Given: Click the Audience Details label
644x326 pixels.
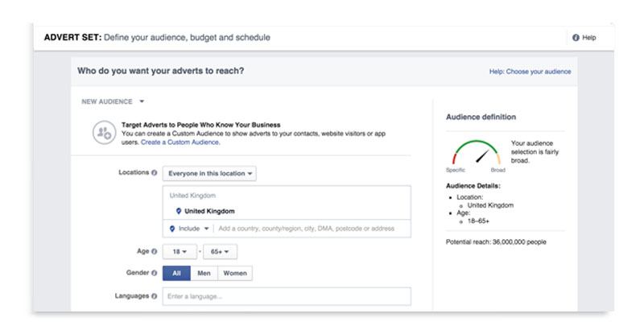Looking at the screenshot, I should pos(473,186).
